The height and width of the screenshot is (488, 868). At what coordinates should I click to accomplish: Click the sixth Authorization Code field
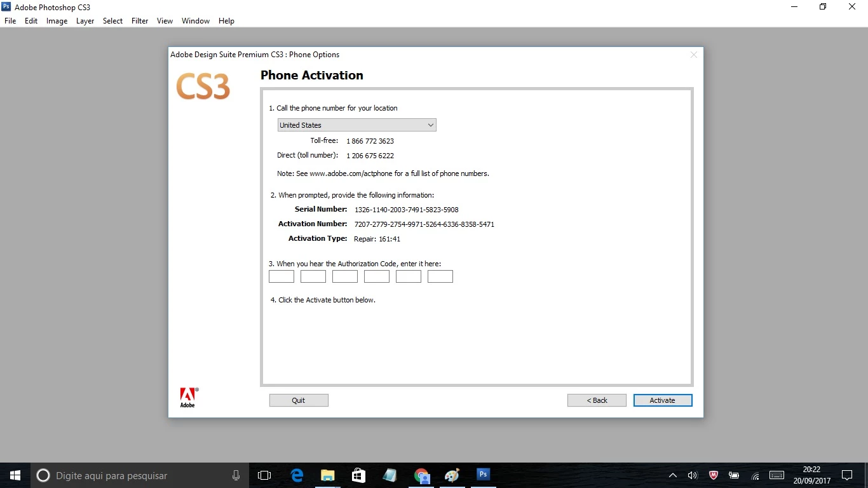(x=440, y=276)
